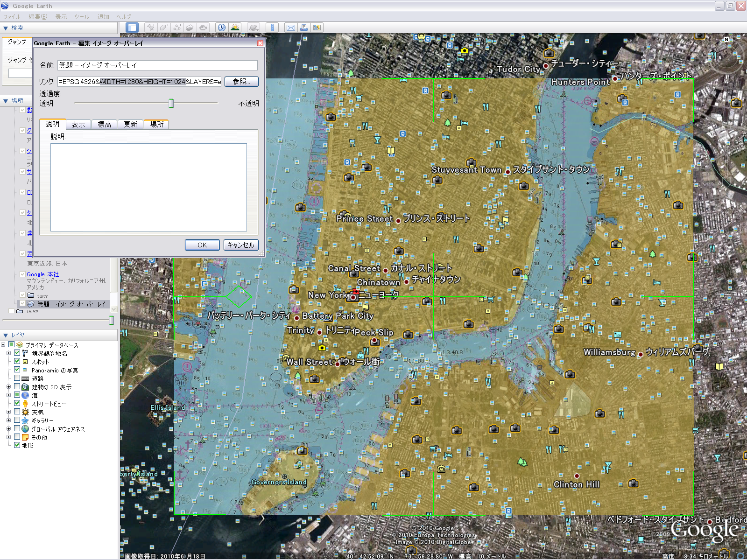The height and width of the screenshot is (560, 747).
Task: Switch to the 標高 tab
Action: click(104, 124)
